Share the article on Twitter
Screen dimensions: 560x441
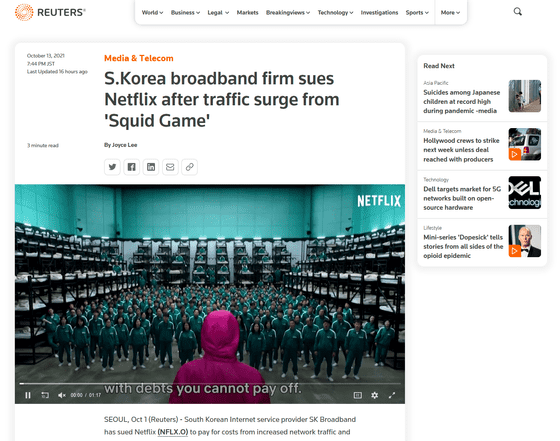112,167
